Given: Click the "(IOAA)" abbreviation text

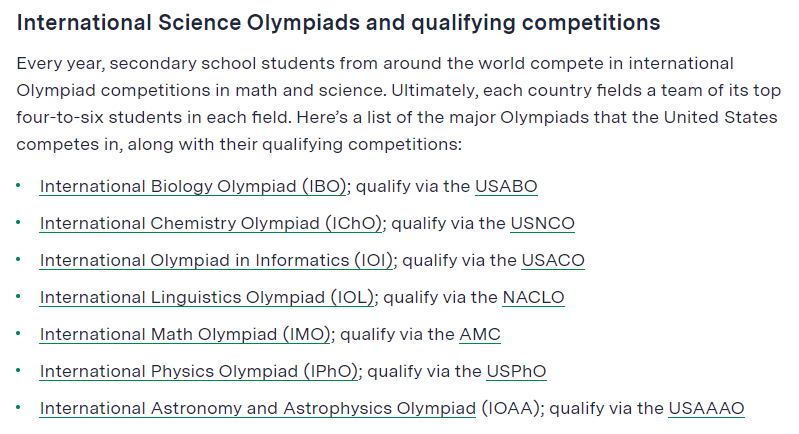Looking at the screenshot, I should coord(512,408).
